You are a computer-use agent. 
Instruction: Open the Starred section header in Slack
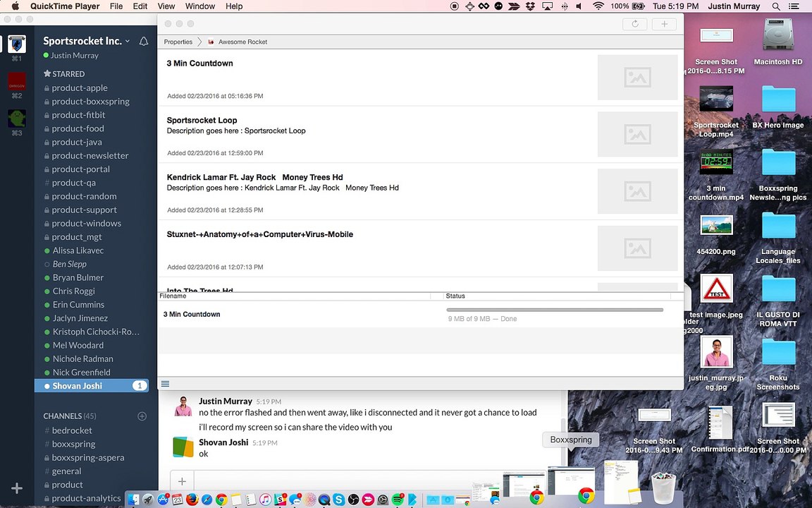pyautogui.click(x=64, y=73)
